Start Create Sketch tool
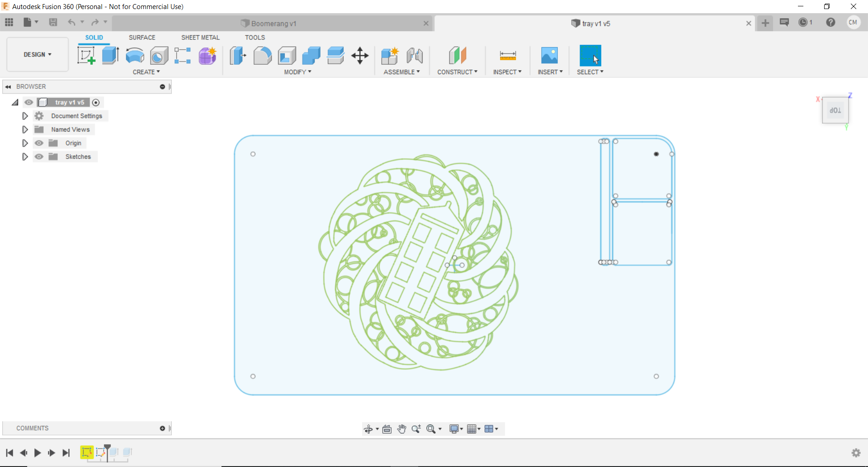The width and height of the screenshot is (868, 467). [86, 56]
